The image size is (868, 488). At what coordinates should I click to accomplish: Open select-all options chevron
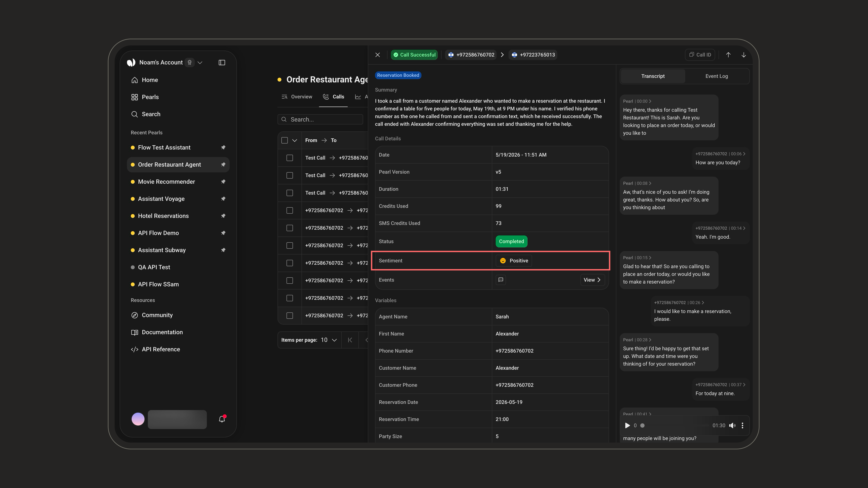pyautogui.click(x=294, y=140)
